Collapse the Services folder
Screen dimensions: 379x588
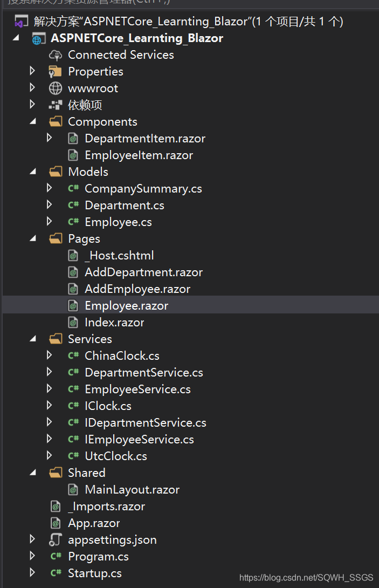(x=33, y=339)
